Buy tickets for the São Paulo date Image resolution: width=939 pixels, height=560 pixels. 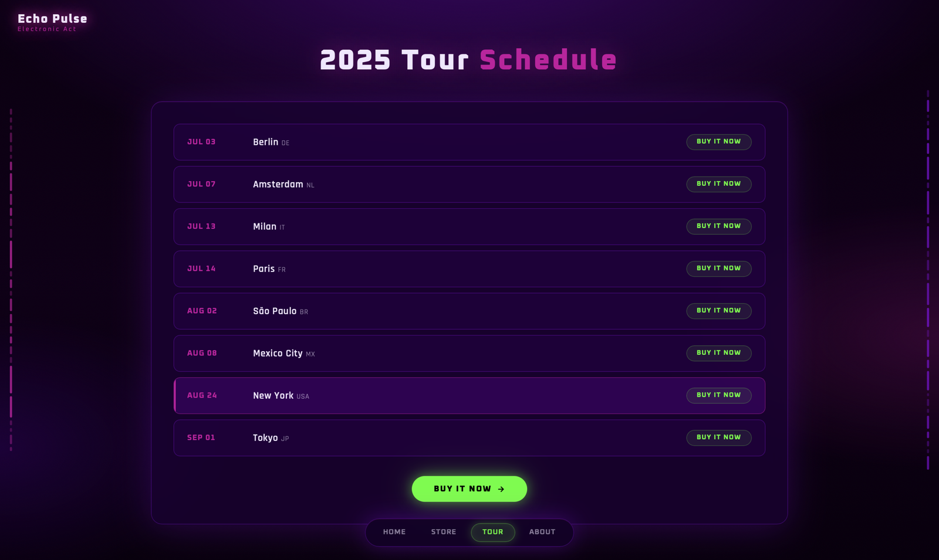pos(718,311)
